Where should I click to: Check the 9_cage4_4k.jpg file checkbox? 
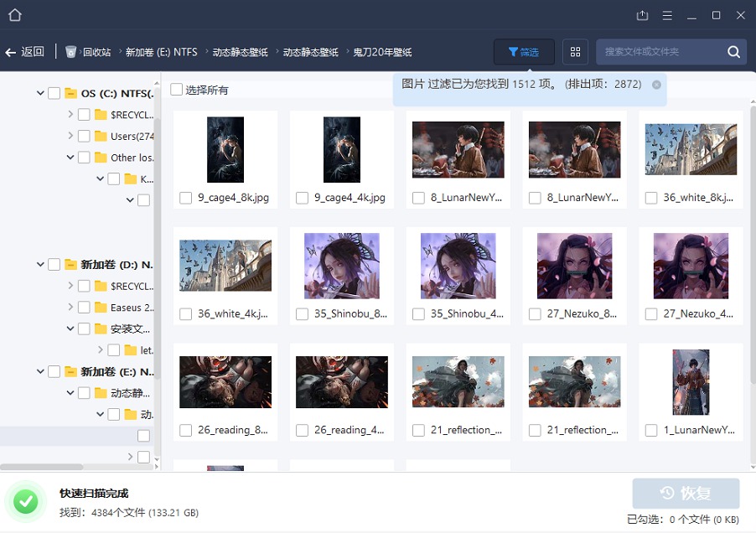pyautogui.click(x=302, y=198)
